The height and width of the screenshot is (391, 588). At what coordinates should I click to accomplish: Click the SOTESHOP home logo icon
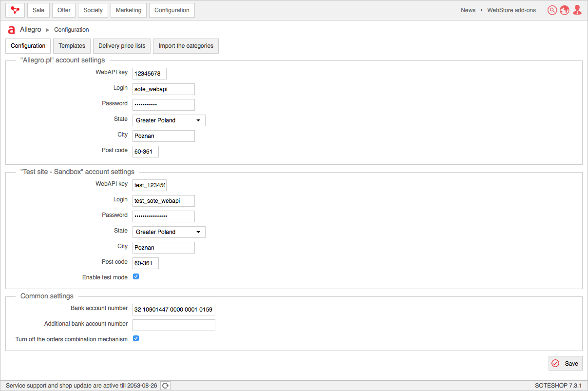(15, 10)
